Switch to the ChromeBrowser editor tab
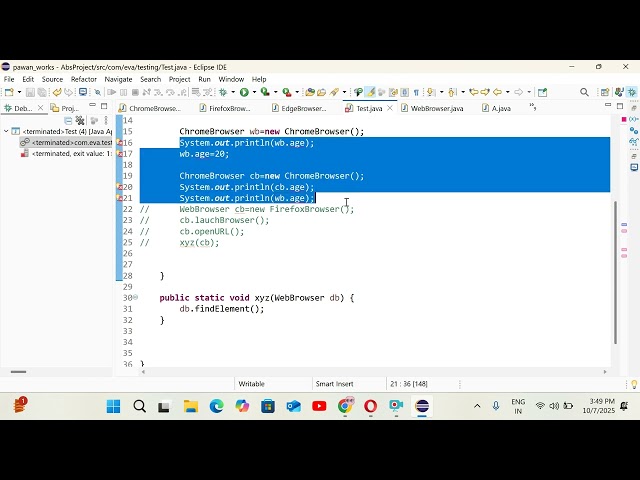640x480 pixels. (x=149, y=108)
